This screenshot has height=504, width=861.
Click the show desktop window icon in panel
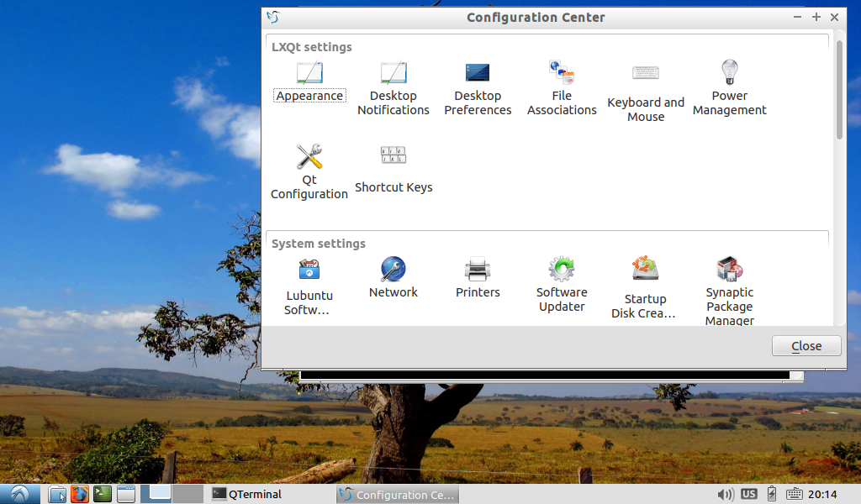click(126, 494)
